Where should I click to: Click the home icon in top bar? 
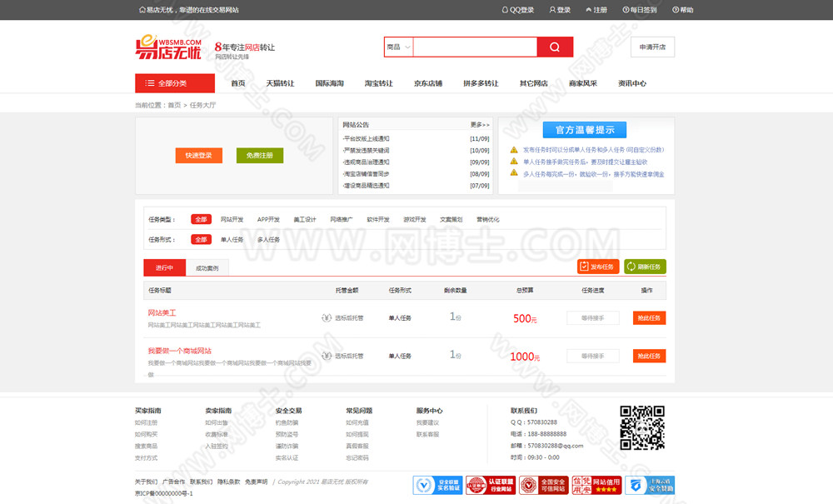pos(142,9)
